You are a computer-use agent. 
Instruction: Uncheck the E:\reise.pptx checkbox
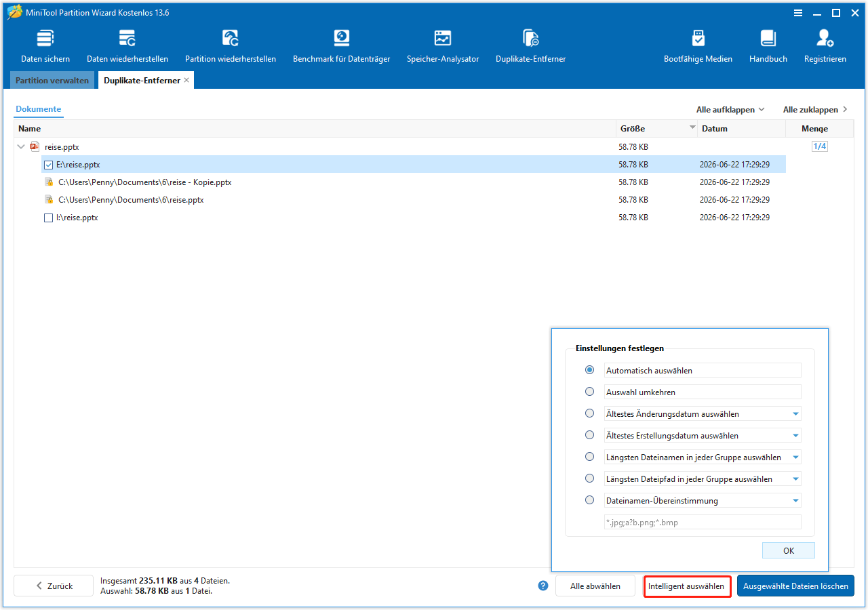pos(48,165)
